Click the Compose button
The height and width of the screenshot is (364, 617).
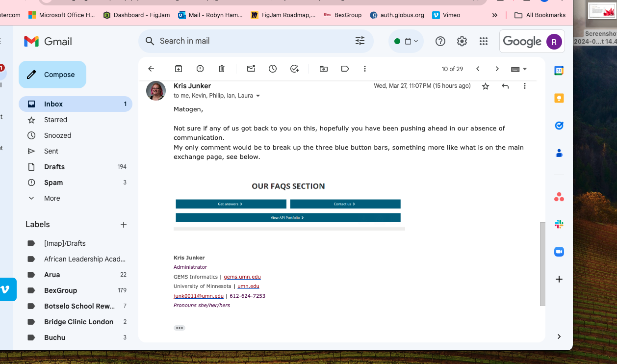click(52, 75)
